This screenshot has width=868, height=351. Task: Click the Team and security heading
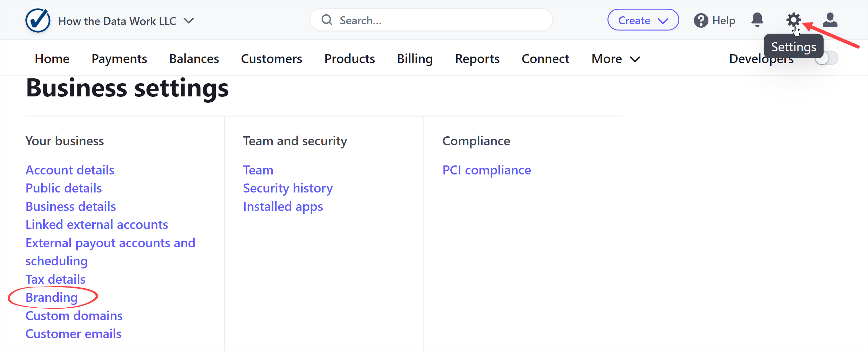[x=295, y=141]
